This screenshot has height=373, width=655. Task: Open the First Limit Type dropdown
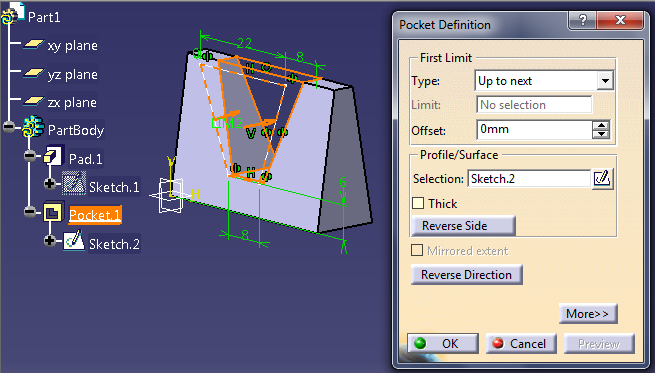(605, 81)
